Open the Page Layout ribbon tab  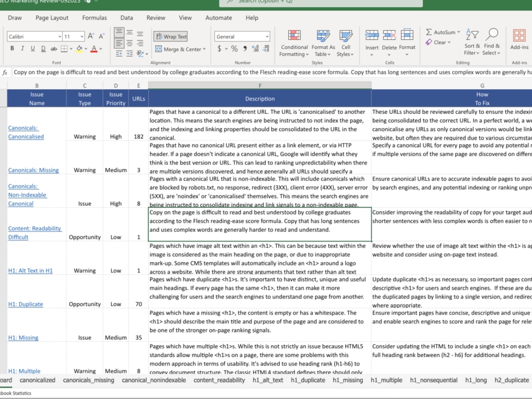point(52,18)
